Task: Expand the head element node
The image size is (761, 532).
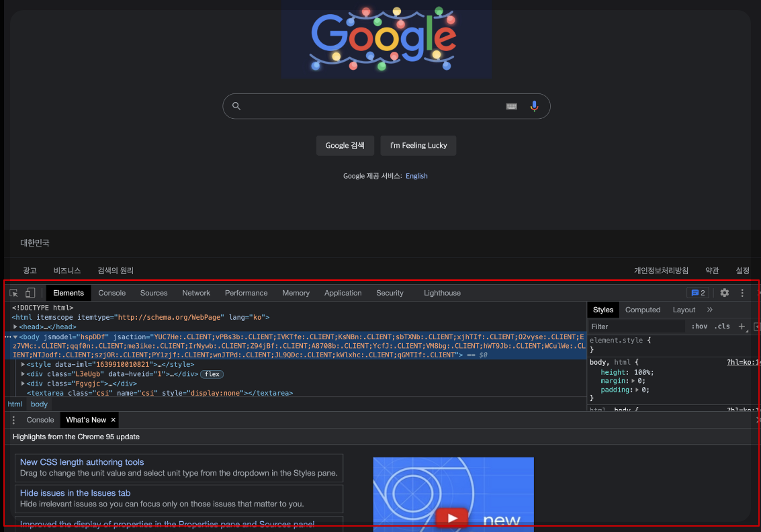Action: [15, 326]
